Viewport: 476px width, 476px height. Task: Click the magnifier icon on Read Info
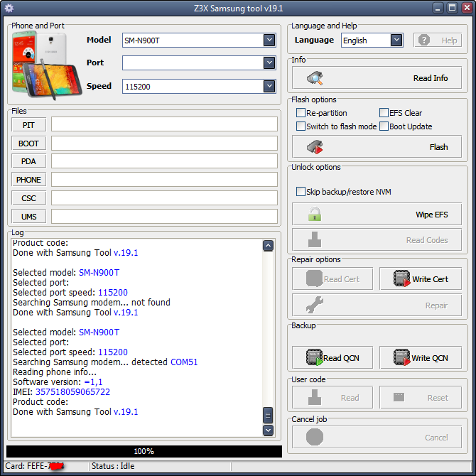[315, 78]
